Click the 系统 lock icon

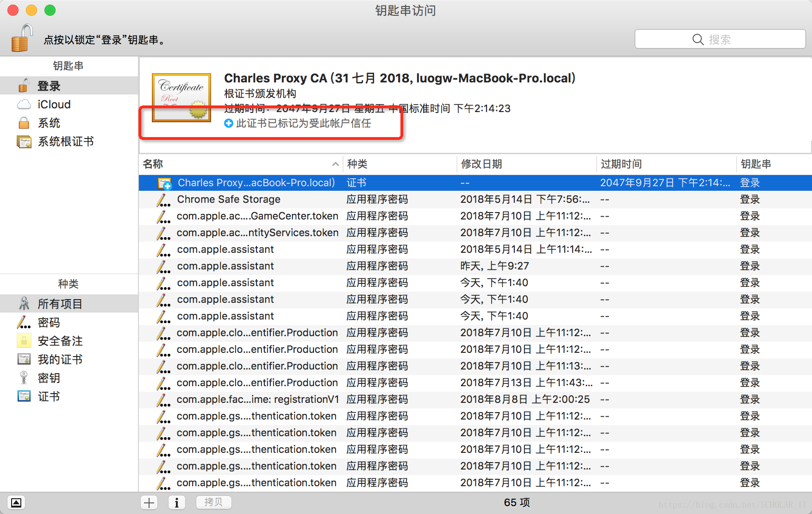(x=24, y=123)
